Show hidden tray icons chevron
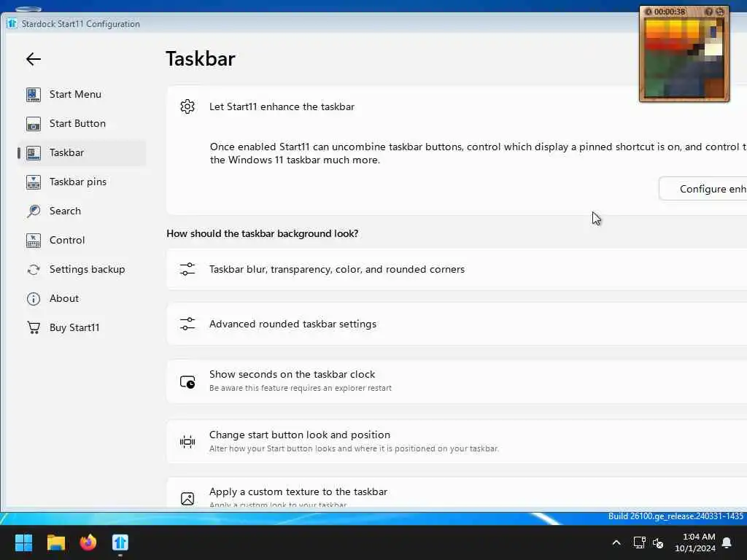This screenshot has width=747, height=560. (616, 542)
